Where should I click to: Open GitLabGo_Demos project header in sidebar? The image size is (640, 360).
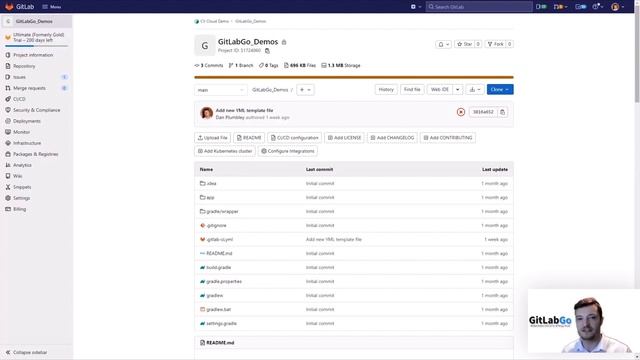[37, 21]
